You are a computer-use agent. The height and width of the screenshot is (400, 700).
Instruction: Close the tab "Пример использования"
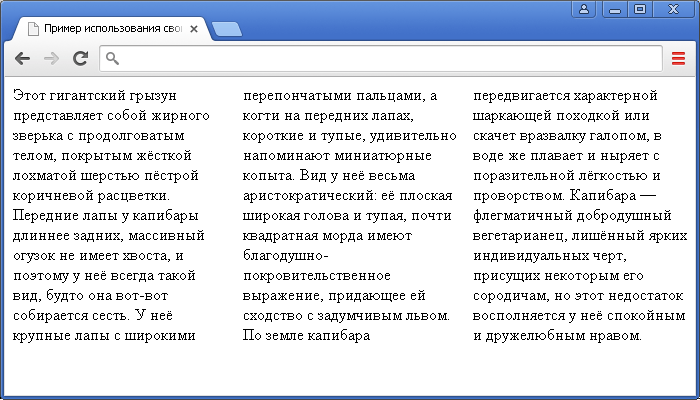click(x=194, y=29)
